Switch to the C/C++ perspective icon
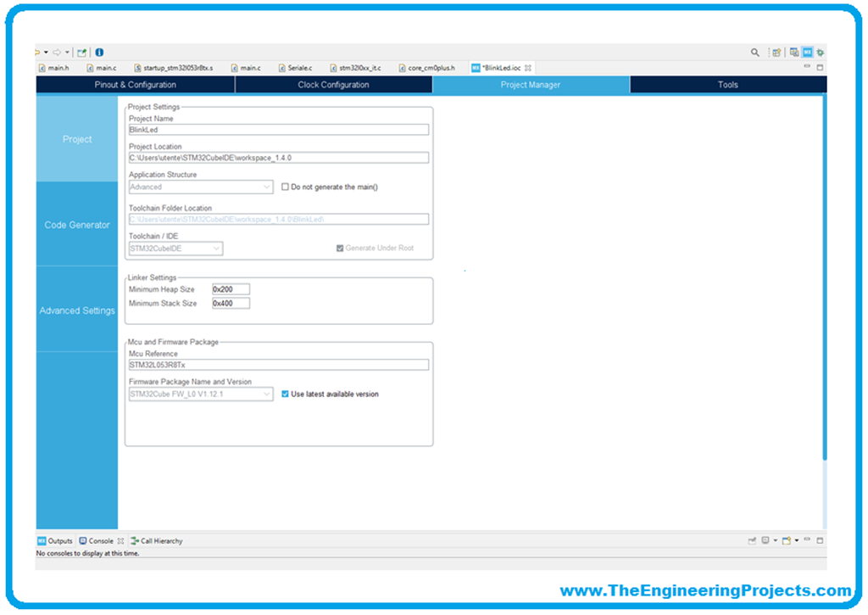 (793, 52)
